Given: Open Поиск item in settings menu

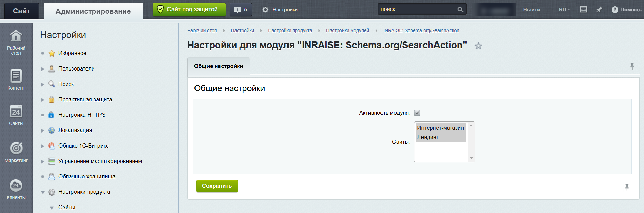Looking at the screenshot, I should pos(66,84).
